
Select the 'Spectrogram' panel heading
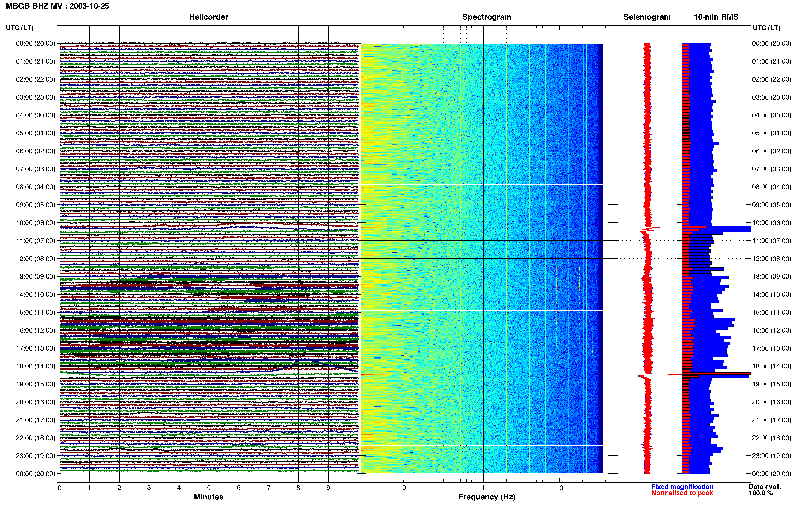(x=487, y=17)
